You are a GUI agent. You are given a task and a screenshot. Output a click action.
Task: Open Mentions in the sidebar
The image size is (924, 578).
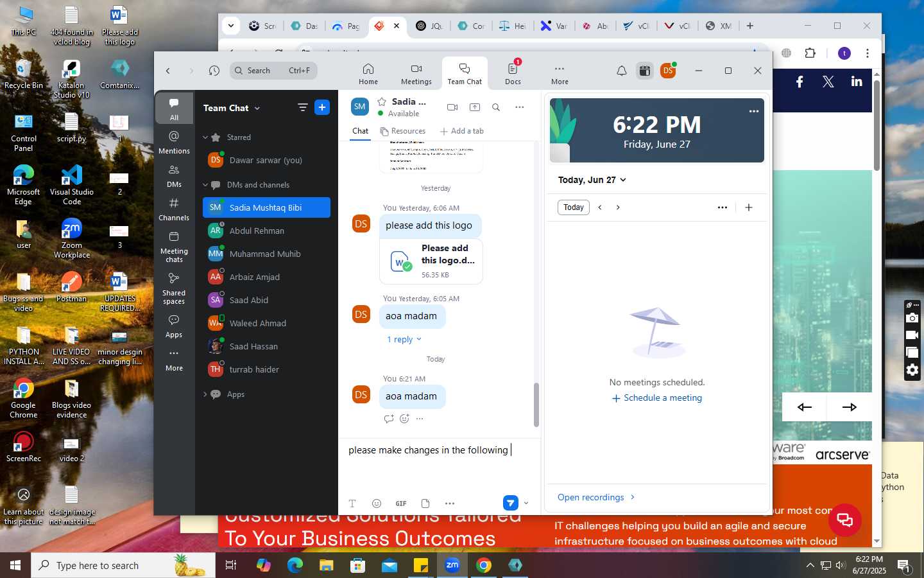click(174, 143)
